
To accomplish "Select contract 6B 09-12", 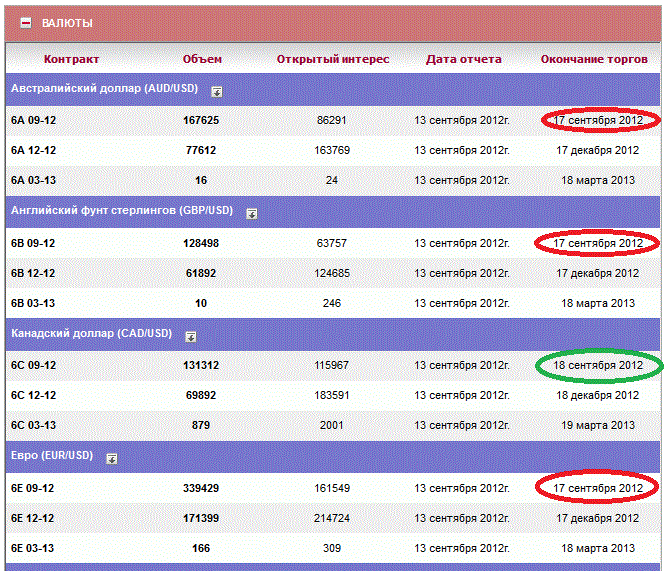I will click(33, 243).
